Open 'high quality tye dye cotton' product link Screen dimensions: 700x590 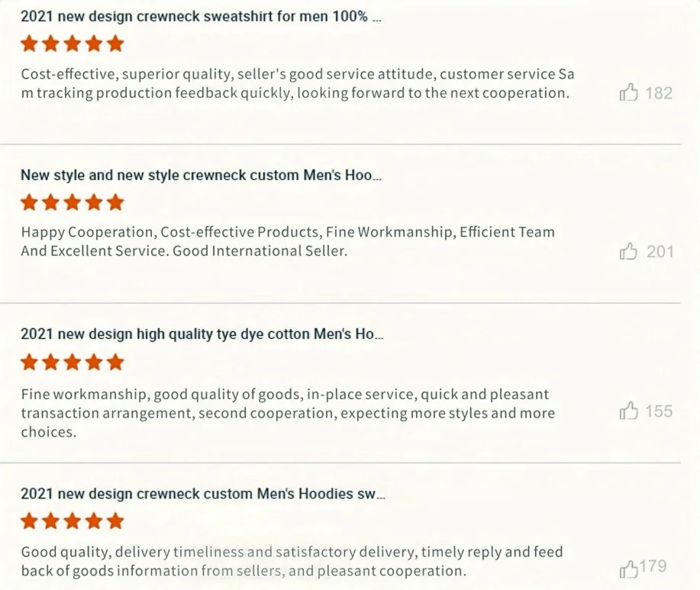click(202, 334)
